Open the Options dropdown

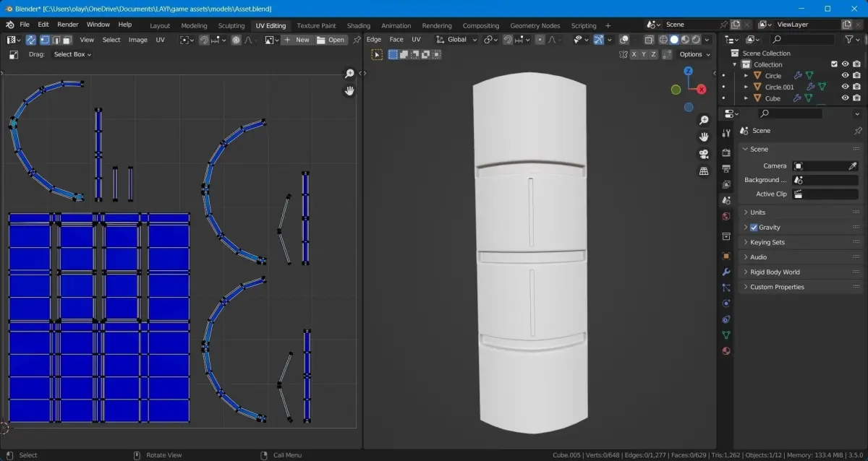(x=694, y=54)
